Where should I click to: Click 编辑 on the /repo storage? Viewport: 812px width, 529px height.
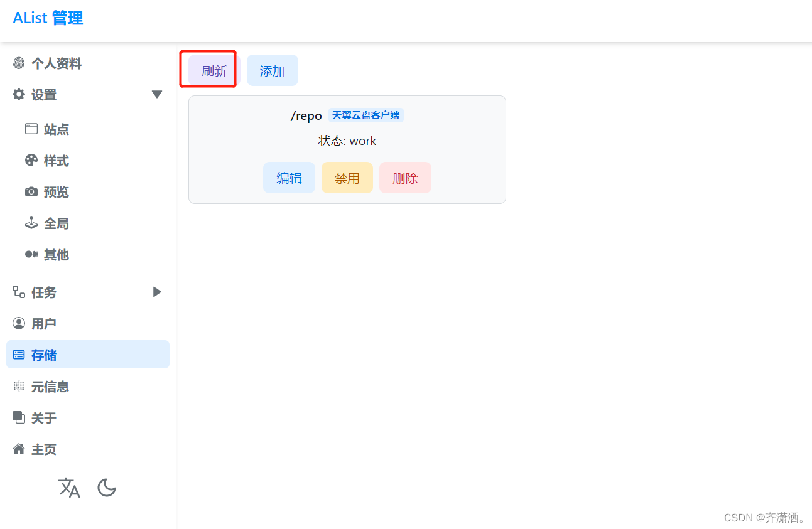point(289,178)
